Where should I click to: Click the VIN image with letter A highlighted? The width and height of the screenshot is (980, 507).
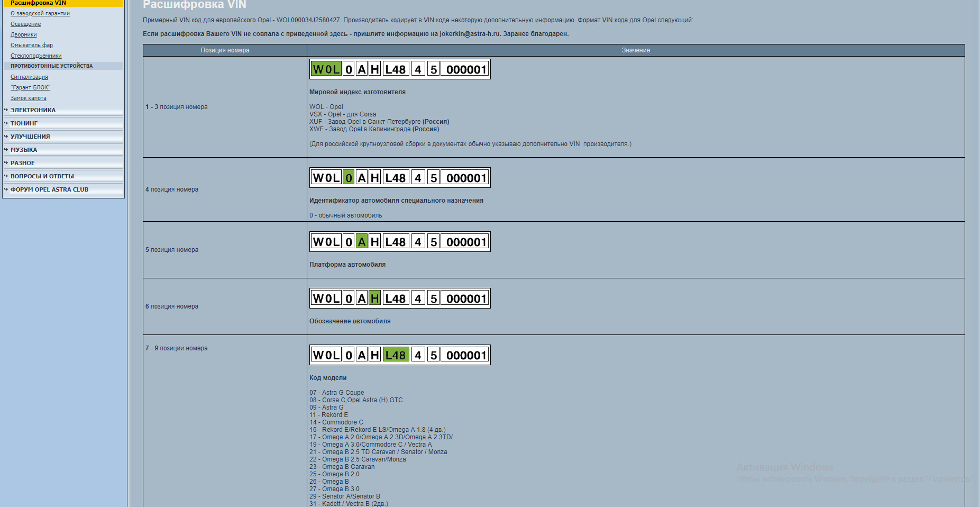pyautogui.click(x=400, y=242)
